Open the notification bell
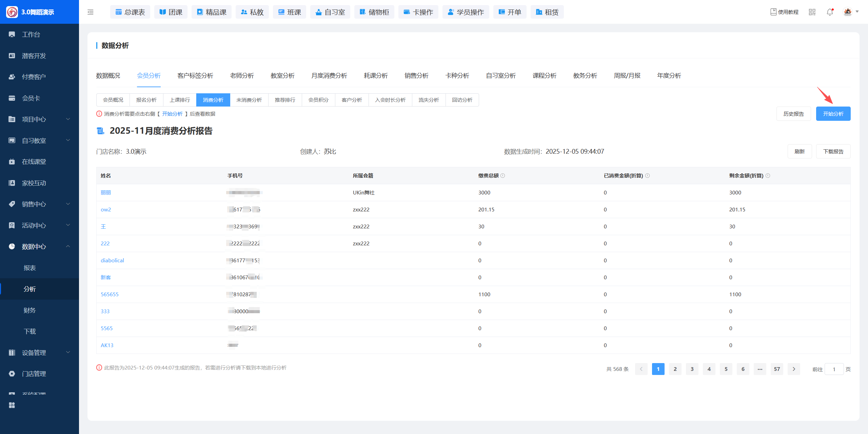Image resolution: width=868 pixels, height=434 pixels. (x=830, y=12)
